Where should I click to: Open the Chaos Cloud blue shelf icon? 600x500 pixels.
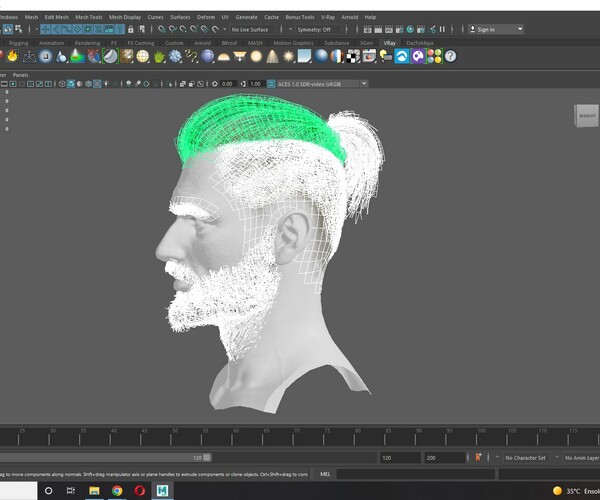(x=402, y=57)
